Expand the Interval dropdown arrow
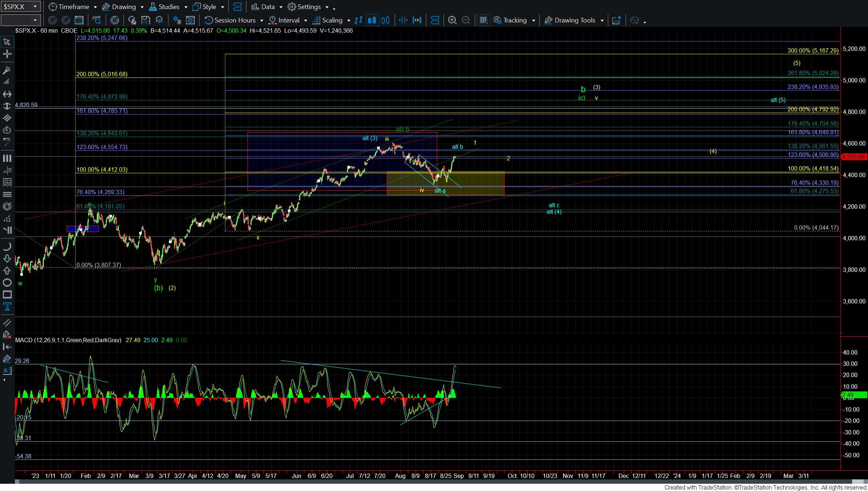The image size is (868, 491). click(305, 21)
